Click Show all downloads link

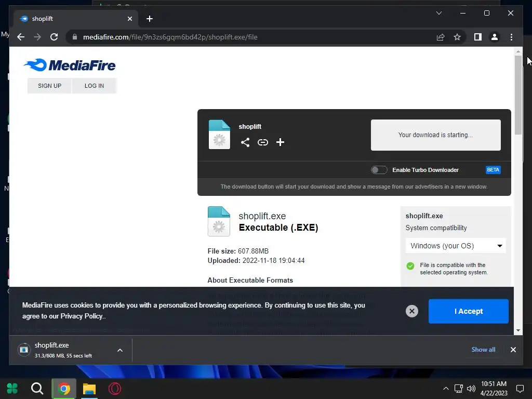tap(483, 350)
